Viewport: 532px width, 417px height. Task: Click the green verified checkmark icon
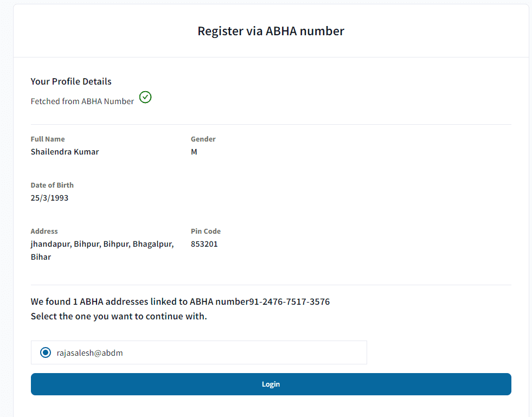tap(145, 98)
